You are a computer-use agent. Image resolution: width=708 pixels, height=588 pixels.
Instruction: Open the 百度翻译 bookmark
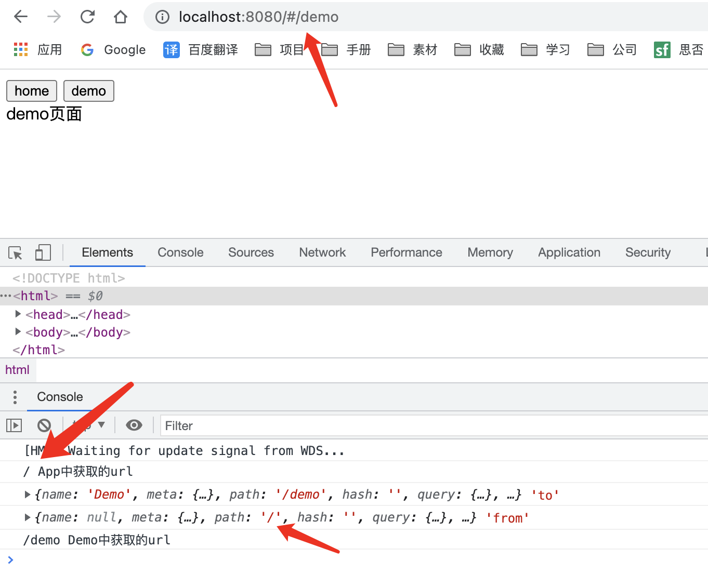200,50
